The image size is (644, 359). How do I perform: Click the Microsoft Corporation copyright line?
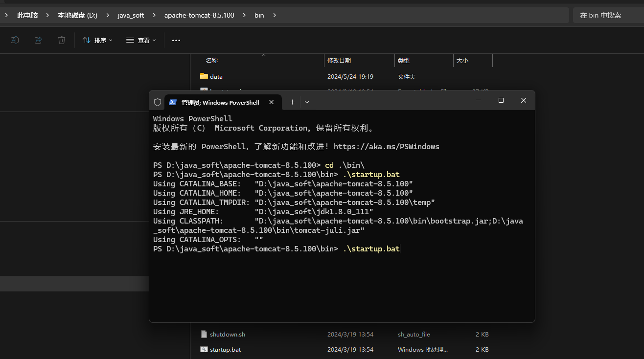tap(263, 128)
